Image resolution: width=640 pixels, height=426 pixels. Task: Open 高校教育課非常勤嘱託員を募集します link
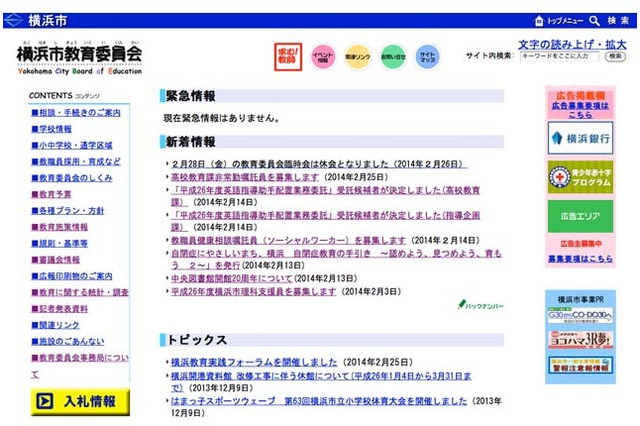[x=244, y=177]
